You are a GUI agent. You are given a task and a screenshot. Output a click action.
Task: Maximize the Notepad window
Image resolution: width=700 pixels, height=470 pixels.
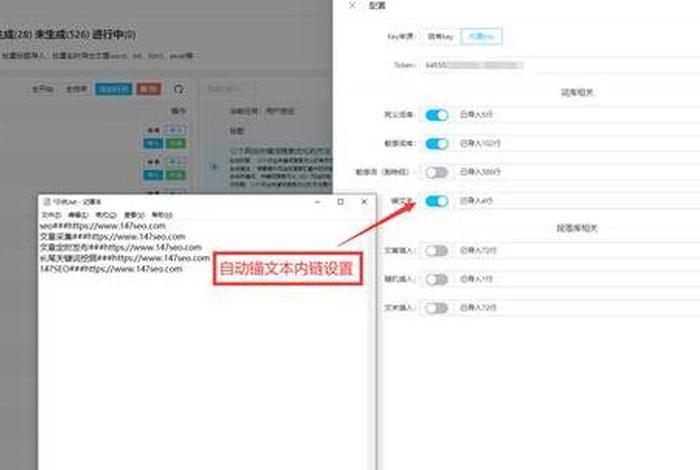click(x=340, y=202)
